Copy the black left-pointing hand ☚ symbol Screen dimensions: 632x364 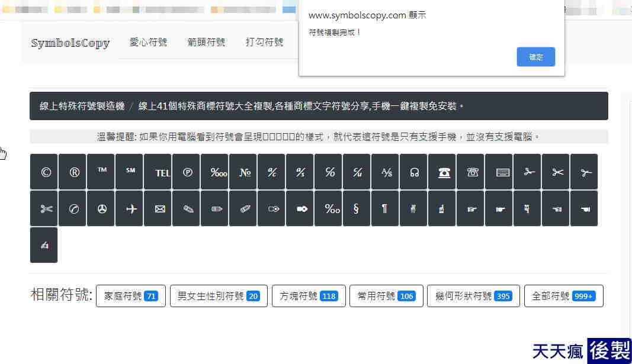click(x=584, y=208)
